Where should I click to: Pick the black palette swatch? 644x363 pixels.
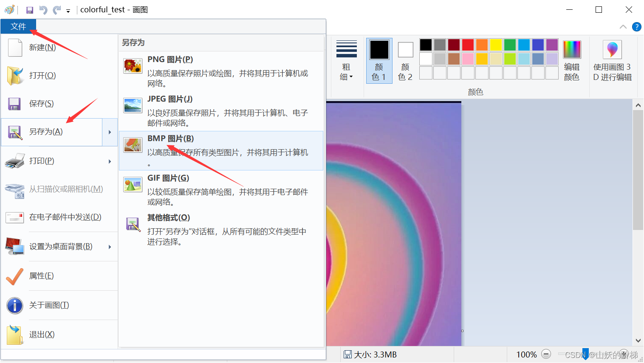[426, 45]
